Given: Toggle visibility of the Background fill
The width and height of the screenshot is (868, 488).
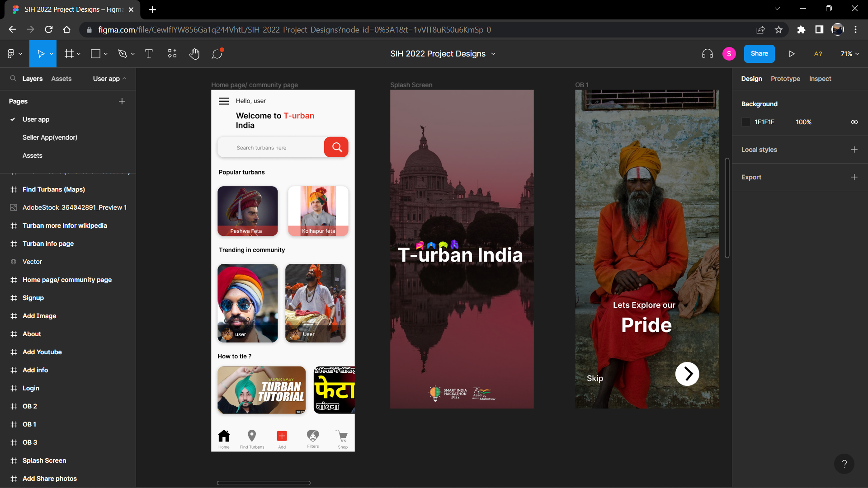Looking at the screenshot, I should coord(854,122).
